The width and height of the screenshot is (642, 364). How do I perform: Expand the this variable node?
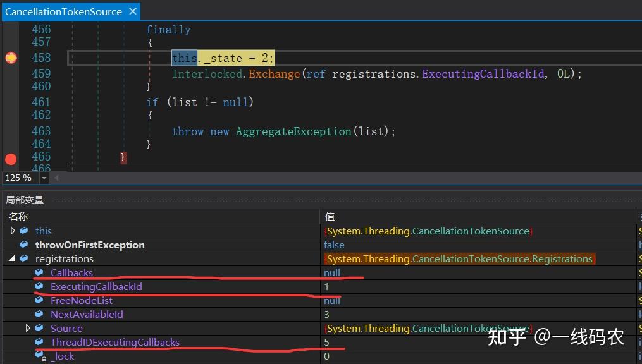(x=13, y=231)
